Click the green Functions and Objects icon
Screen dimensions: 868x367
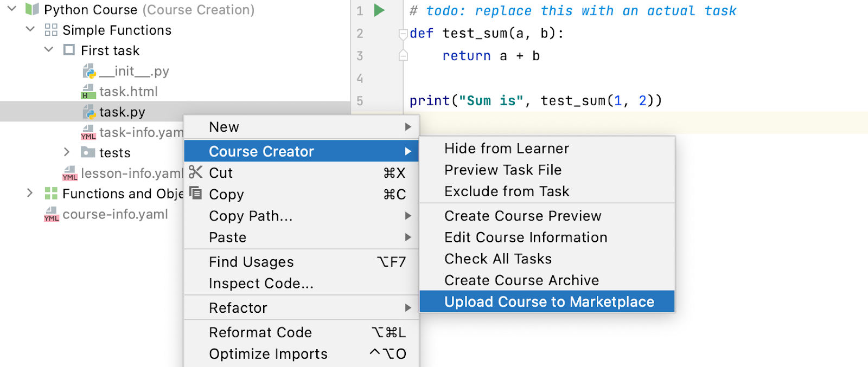51,194
